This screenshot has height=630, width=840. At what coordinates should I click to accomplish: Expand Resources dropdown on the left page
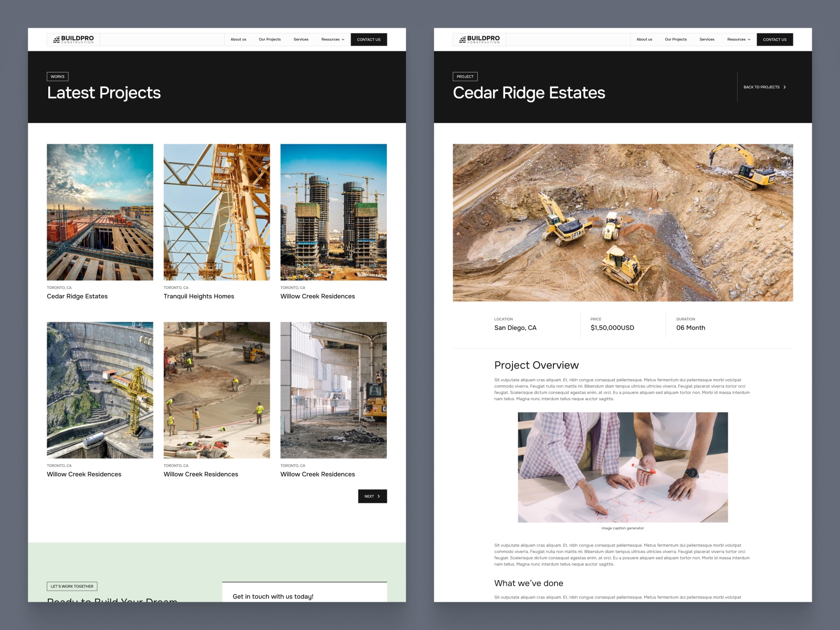[x=333, y=39]
